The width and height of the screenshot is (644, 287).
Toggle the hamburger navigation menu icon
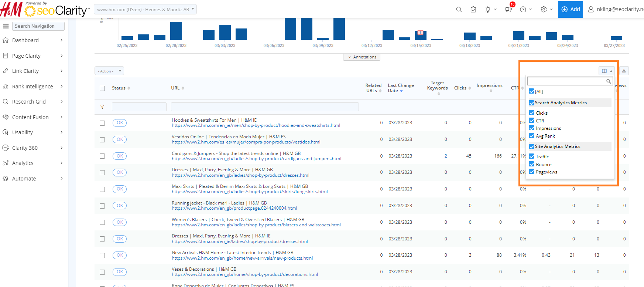[6, 26]
